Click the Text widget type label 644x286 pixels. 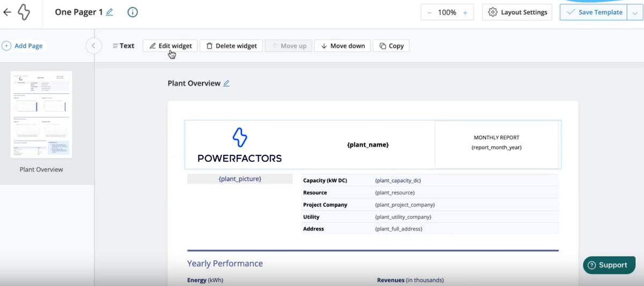coord(123,46)
